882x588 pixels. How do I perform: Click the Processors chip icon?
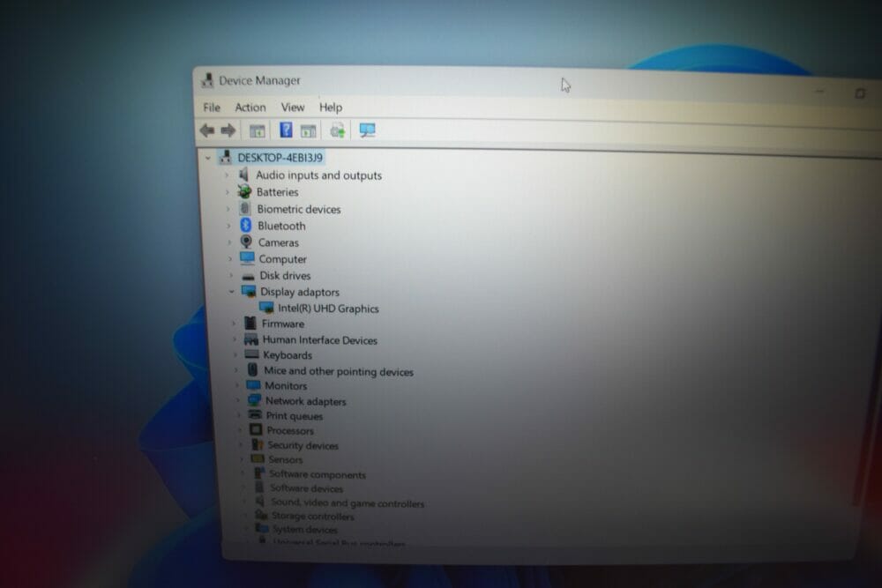pyautogui.click(x=256, y=429)
